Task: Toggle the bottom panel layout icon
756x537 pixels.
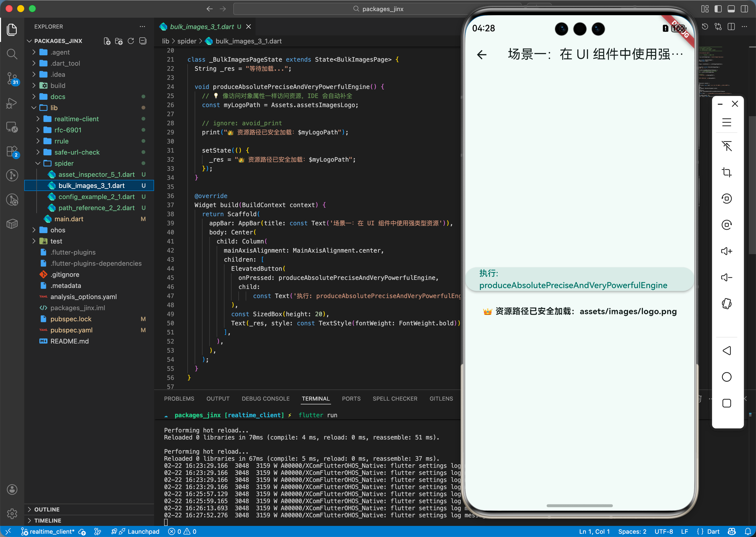Action: (731, 9)
